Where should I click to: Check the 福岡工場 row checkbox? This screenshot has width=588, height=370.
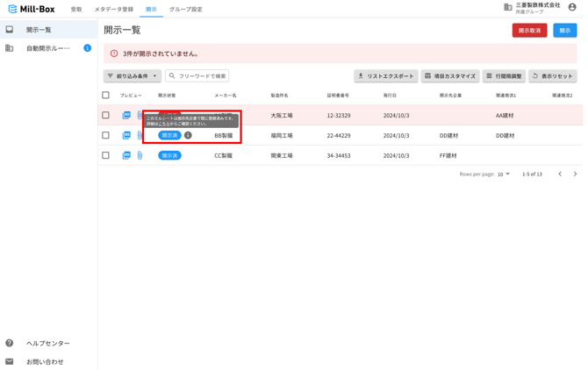(x=106, y=136)
